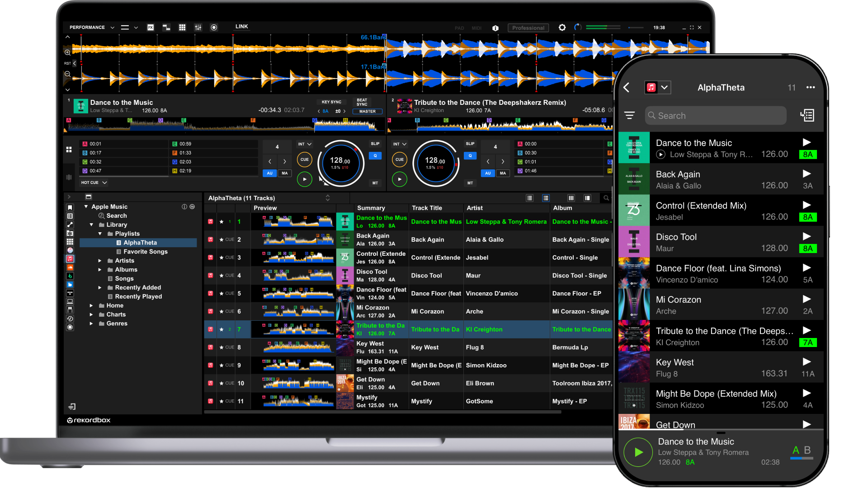This screenshot has height=488, width=868.
Task: Click the CUE button on deck 2
Action: click(400, 160)
